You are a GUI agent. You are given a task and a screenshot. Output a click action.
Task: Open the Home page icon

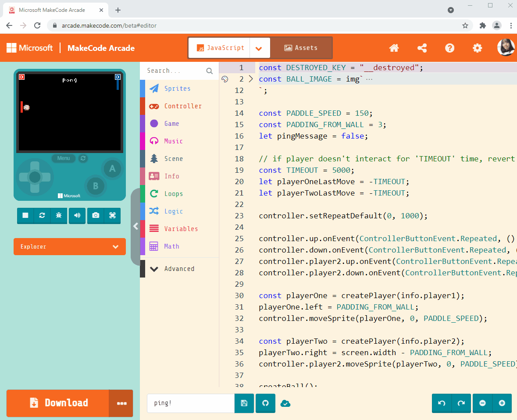click(394, 48)
